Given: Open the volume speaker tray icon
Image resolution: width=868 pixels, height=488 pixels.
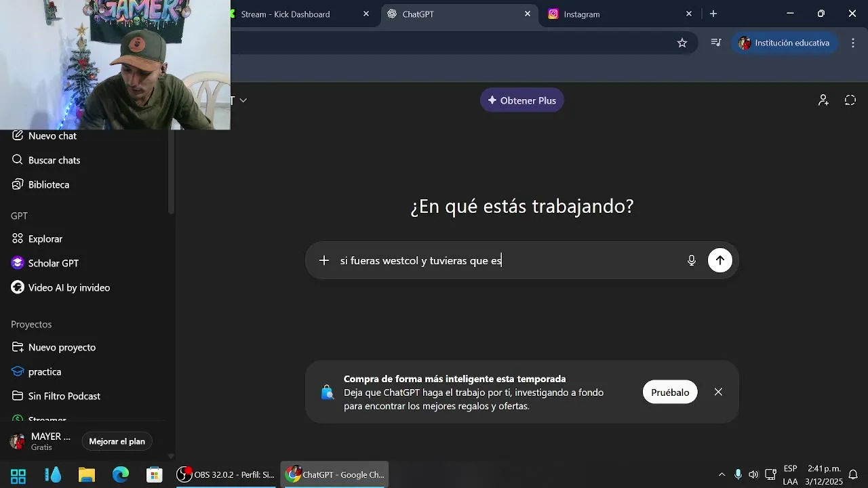Looking at the screenshot, I should (x=753, y=474).
